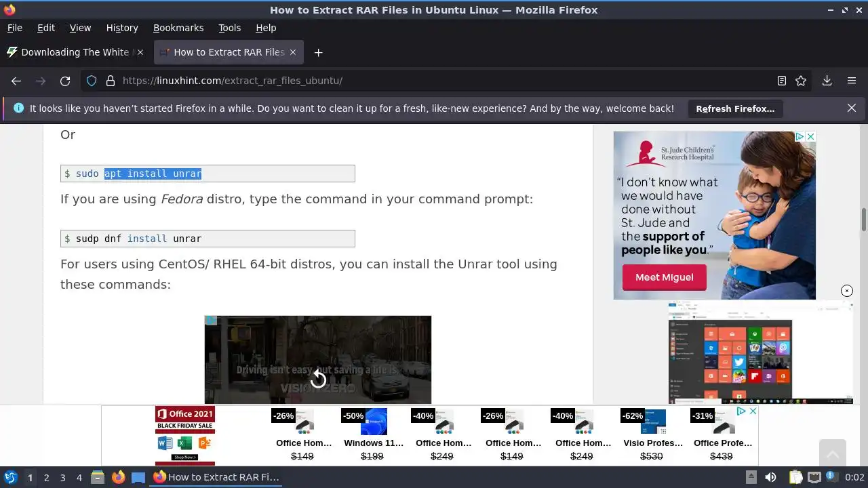
Task: Open the update notifier tray icon
Action: pyautogui.click(x=831, y=477)
